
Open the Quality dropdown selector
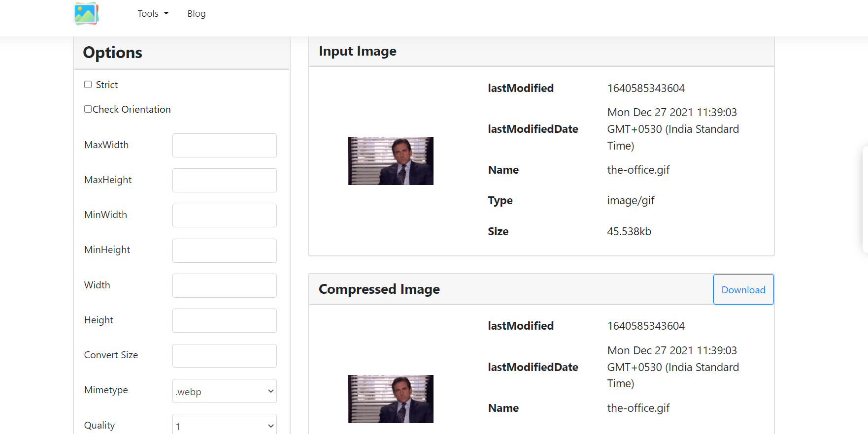click(x=224, y=425)
